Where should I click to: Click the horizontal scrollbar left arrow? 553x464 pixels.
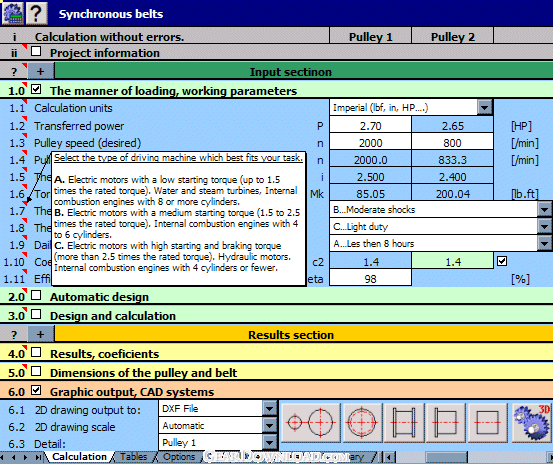point(389,458)
